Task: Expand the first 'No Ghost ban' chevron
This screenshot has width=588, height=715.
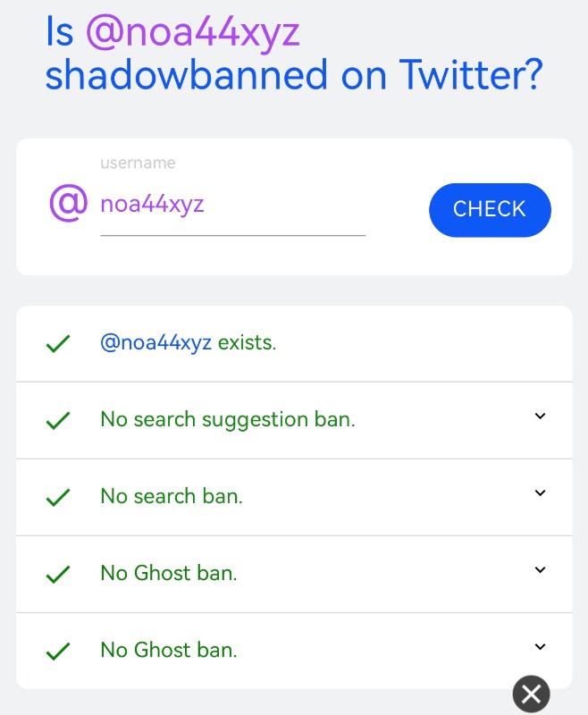Action: (540, 569)
